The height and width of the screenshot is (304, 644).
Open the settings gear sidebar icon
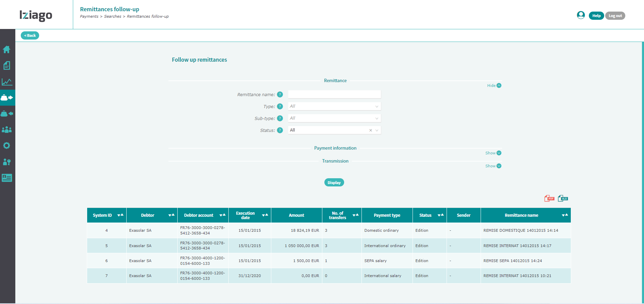tap(6, 146)
